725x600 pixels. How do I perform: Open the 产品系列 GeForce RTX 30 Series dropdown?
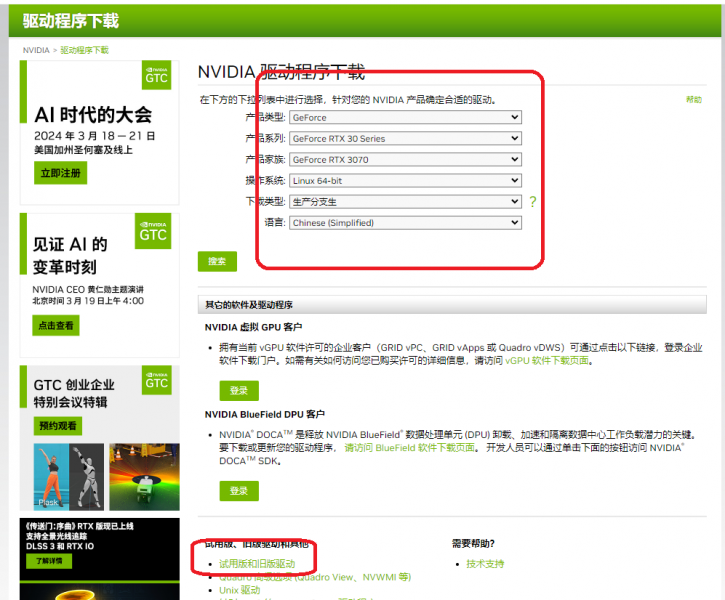click(x=406, y=139)
